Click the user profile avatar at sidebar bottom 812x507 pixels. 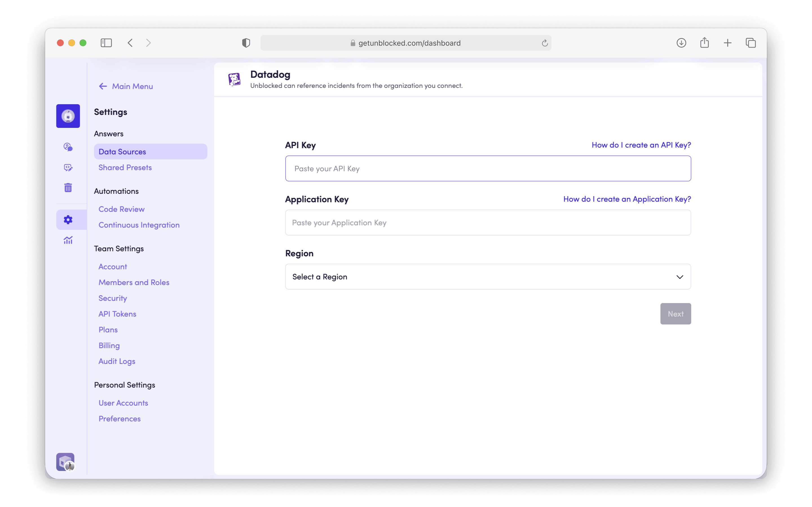(x=65, y=461)
